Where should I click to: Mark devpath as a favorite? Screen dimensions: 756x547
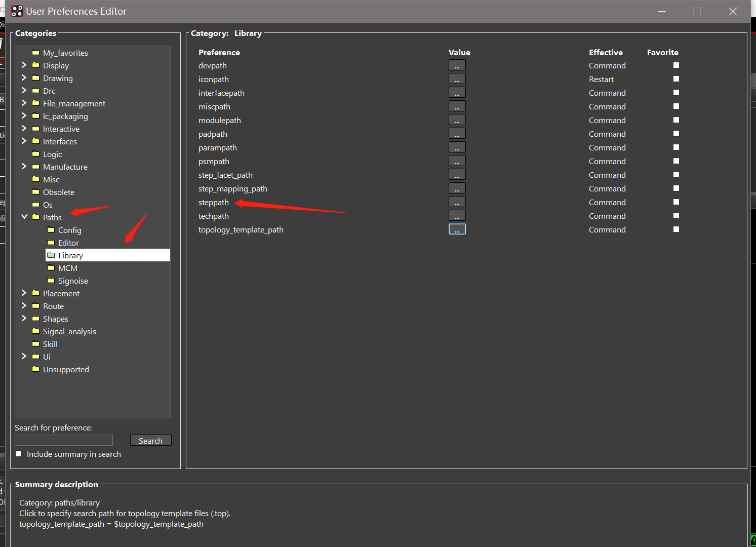tap(676, 65)
